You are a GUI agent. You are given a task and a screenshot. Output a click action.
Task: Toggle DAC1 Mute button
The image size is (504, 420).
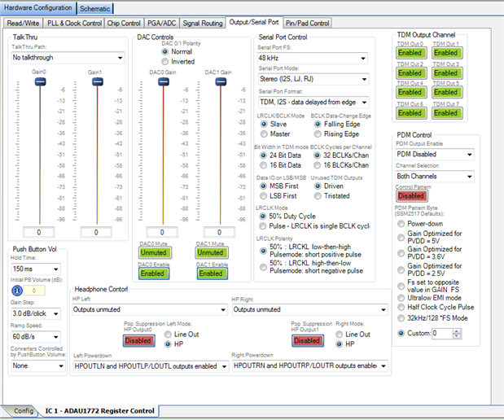[212, 253]
